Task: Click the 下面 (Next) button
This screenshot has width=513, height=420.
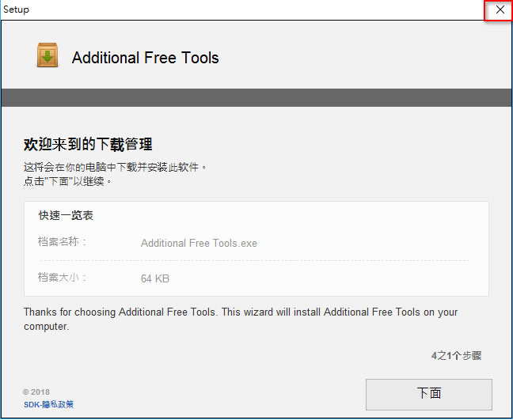Action: click(428, 394)
